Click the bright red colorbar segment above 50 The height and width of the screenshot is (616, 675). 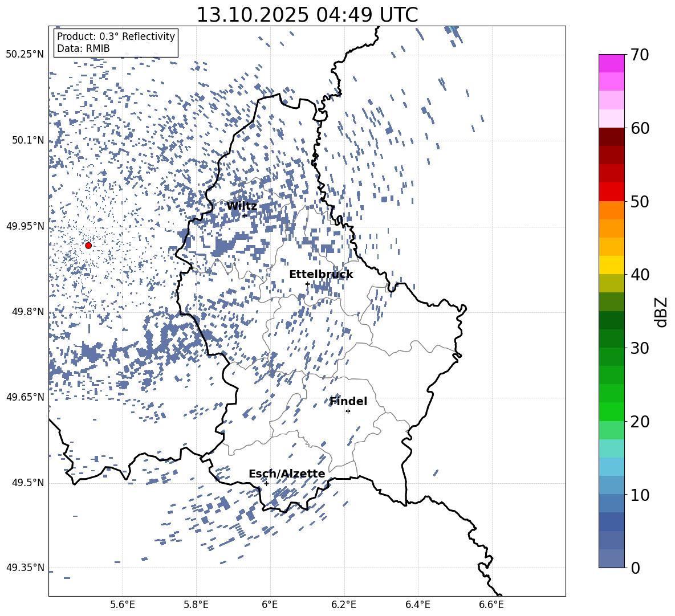pyautogui.click(x=611, y=192)
